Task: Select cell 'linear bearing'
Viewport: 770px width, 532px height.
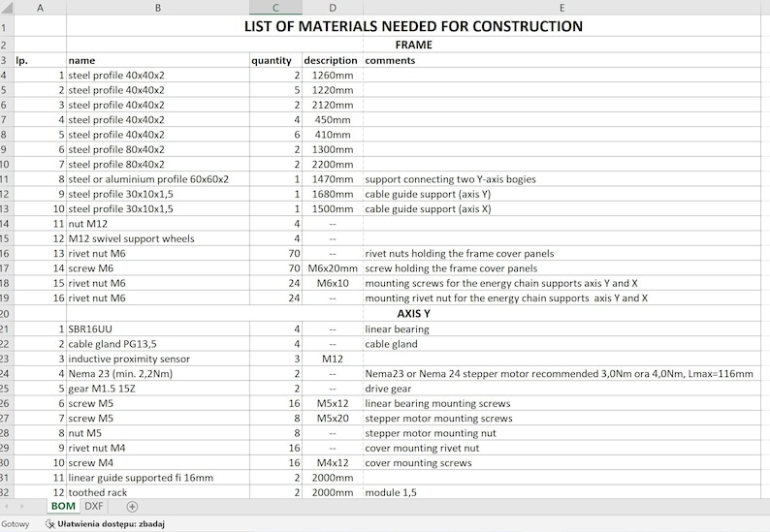Action: [561, 329]
